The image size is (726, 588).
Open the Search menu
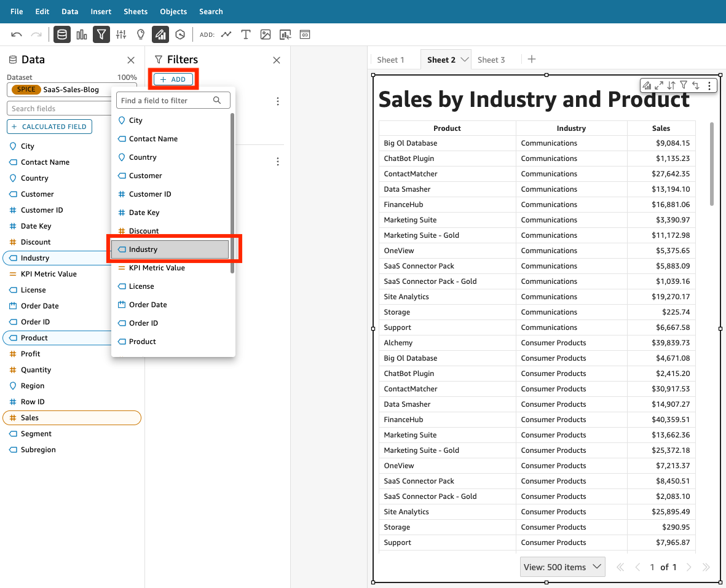[x=211, y=12]
